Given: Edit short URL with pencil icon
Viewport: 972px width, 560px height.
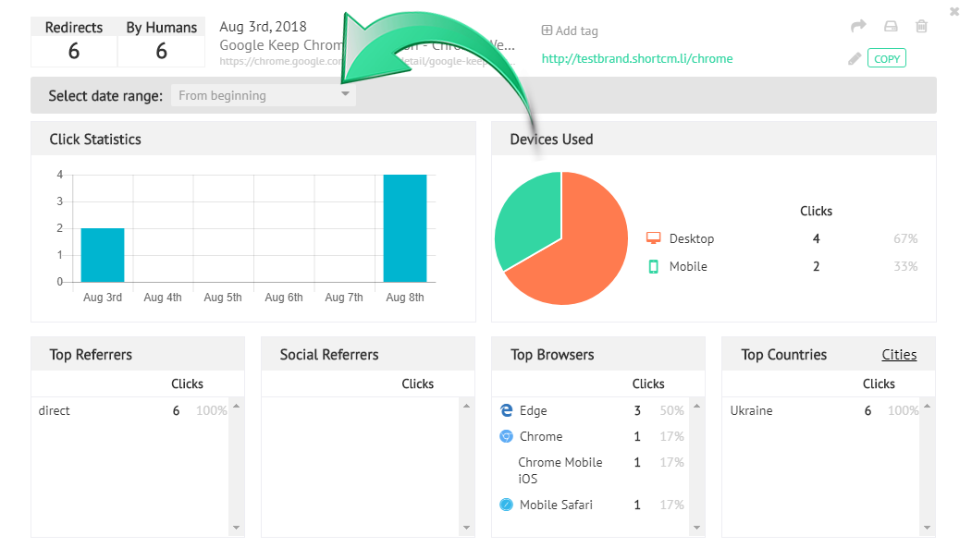Looking at the screenshot, I should coord(855,59).
